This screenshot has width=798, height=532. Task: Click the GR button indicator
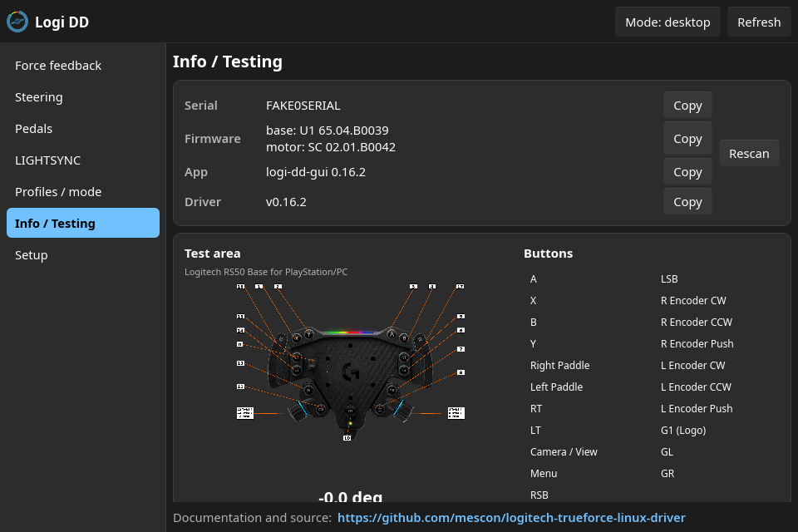coord(667,474)
